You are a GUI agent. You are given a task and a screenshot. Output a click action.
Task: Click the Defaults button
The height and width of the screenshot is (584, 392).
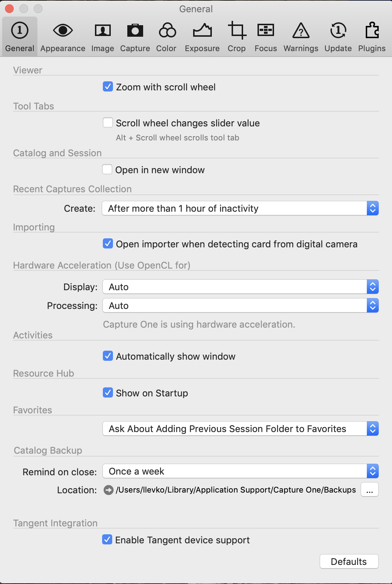[349, 562]
